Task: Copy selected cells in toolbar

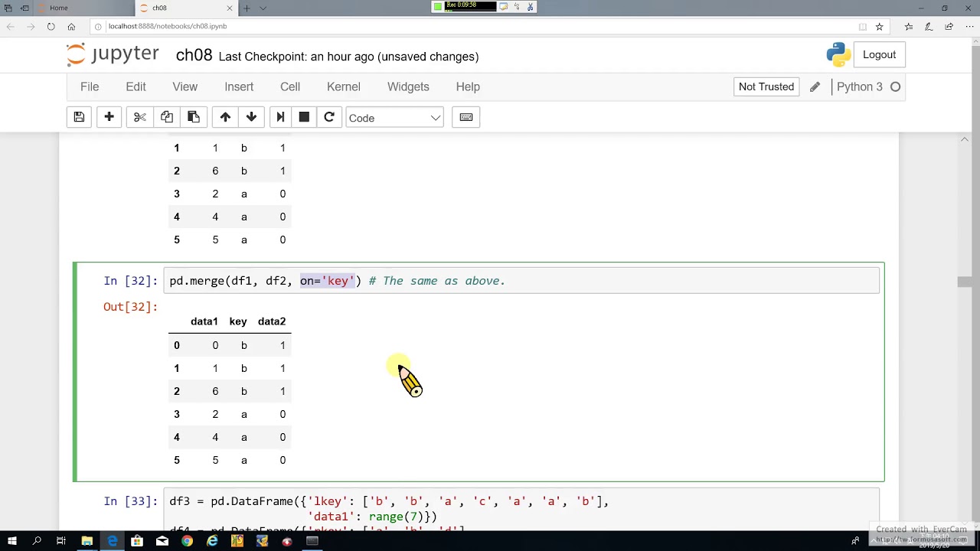Action: pyautogui.click(x=166, y=117)
